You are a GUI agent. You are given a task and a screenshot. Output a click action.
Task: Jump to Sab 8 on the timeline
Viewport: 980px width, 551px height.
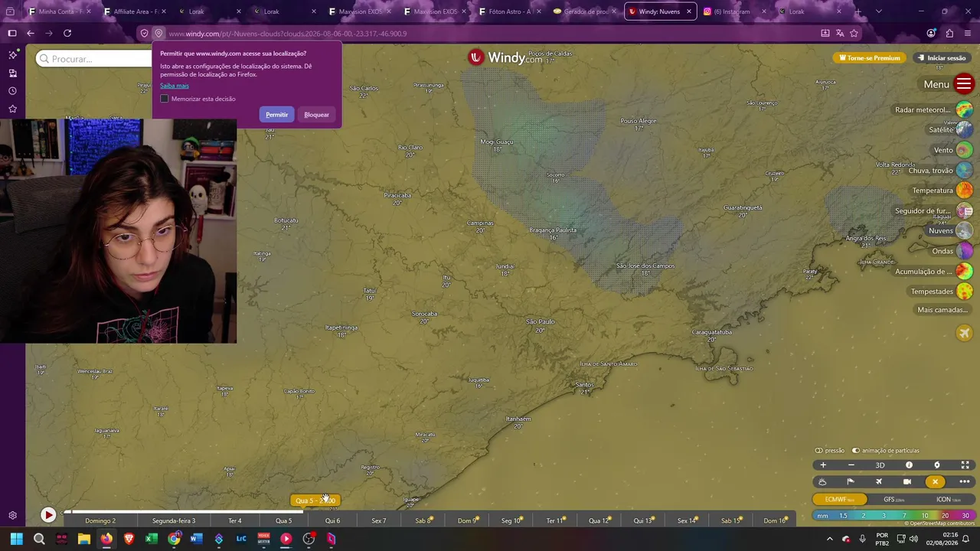click(423, 521)
